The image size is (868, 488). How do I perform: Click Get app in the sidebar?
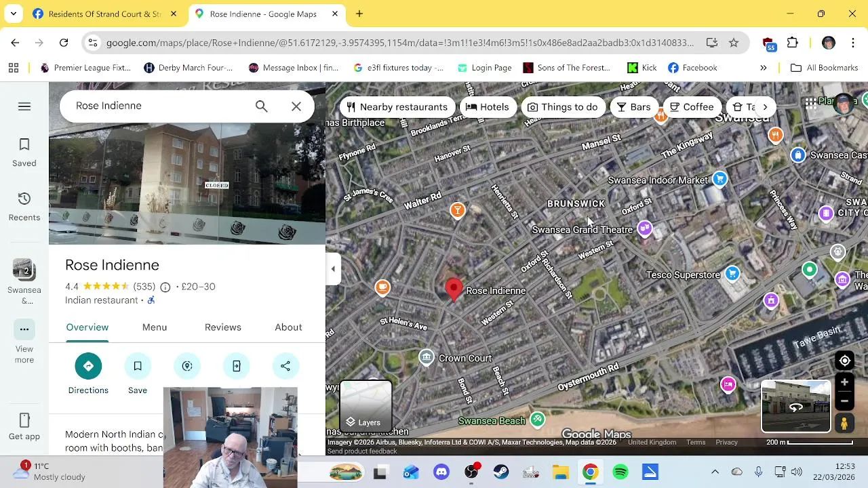coord(24,427)
